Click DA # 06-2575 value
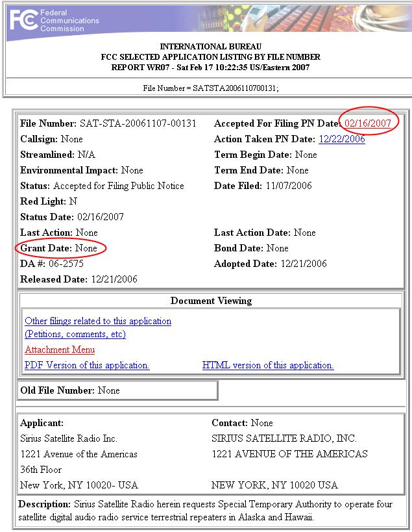This screenshot has width=412, height=532. [x=66, y=264]
